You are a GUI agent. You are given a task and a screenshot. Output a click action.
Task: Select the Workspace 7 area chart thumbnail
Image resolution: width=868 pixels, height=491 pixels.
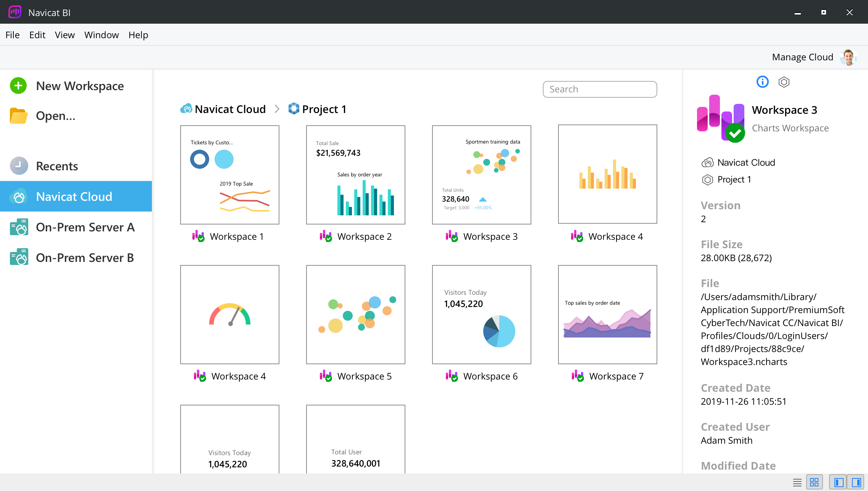(607, 314)
